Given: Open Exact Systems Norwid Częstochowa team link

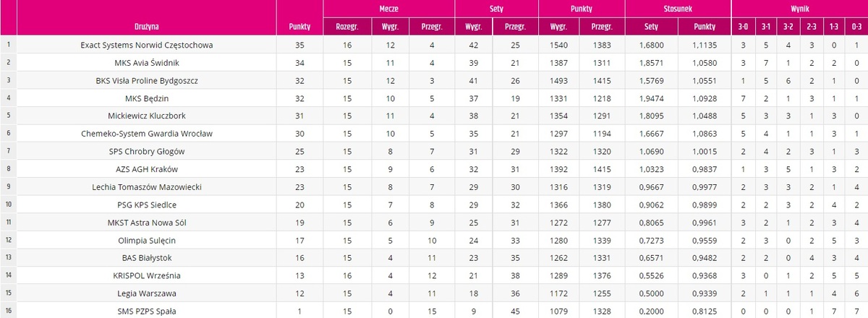Looking at the screenshot, I should click(147, 45).
